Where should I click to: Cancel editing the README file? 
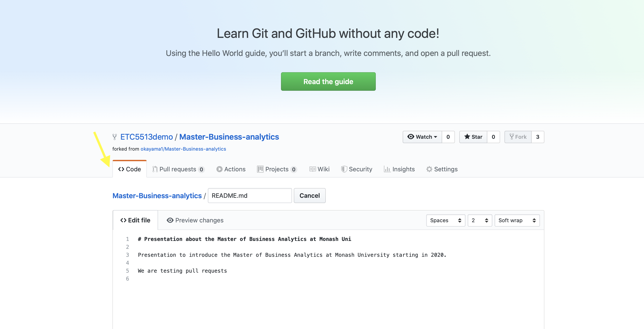309,196
